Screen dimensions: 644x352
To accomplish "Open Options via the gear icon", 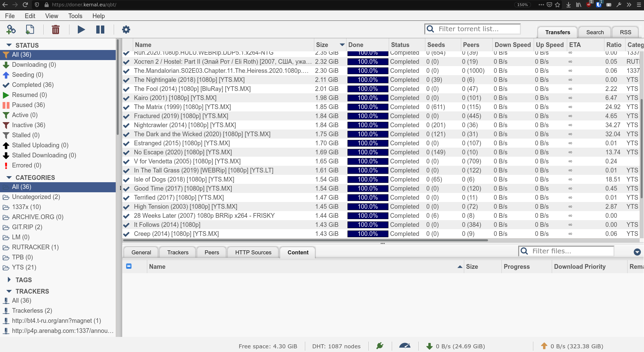I will pos(126,30).
